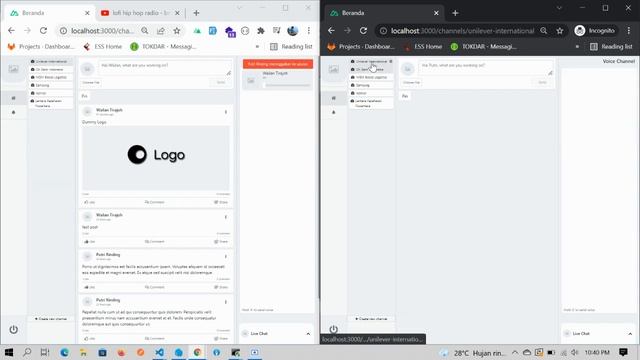Click Choose File in left window composer

click(91, 82)
